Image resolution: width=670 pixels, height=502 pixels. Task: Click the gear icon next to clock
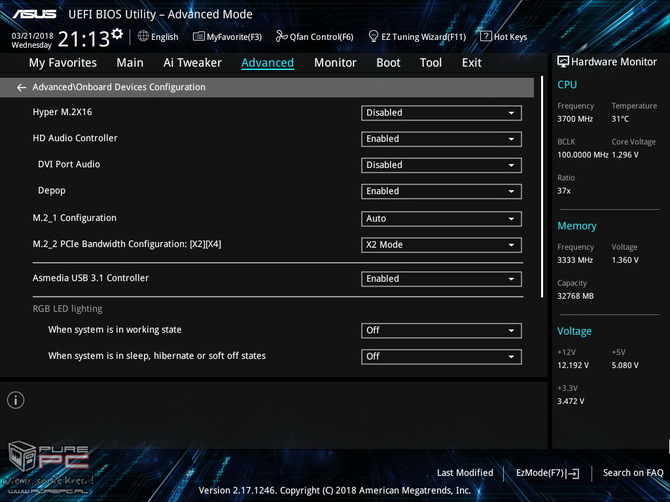tap(117, 34)
